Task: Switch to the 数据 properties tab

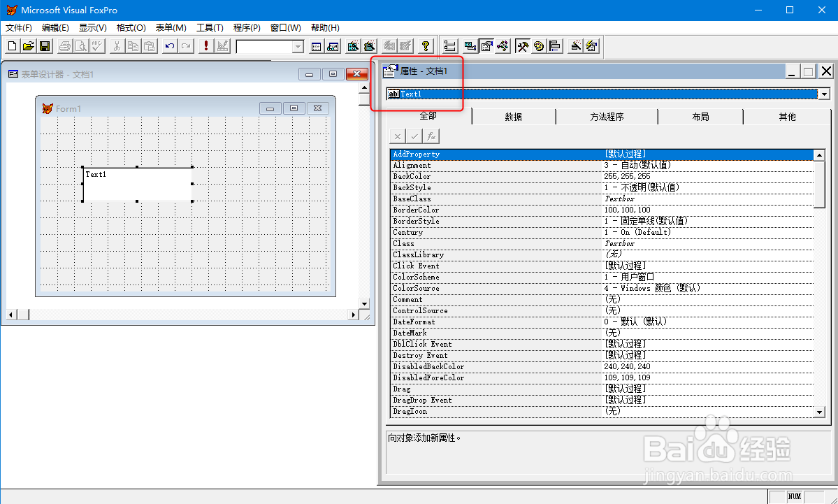Action: (x=514, y=117)
